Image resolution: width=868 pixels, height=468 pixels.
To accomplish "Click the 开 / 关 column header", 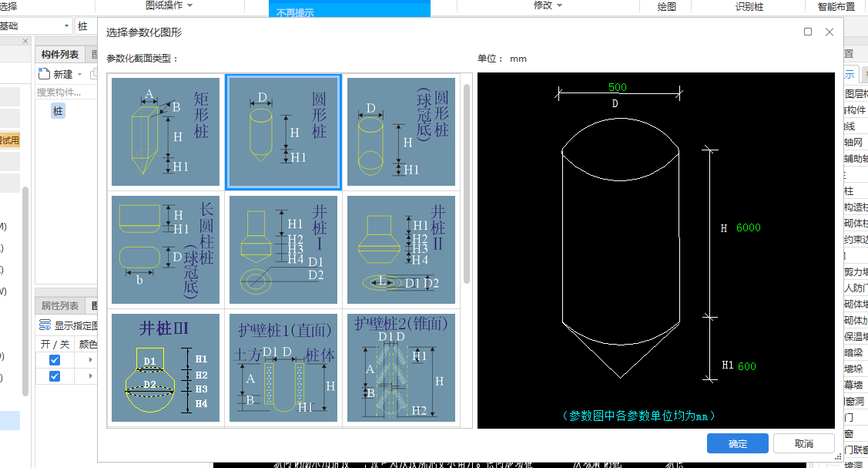I will click(55, 344).
